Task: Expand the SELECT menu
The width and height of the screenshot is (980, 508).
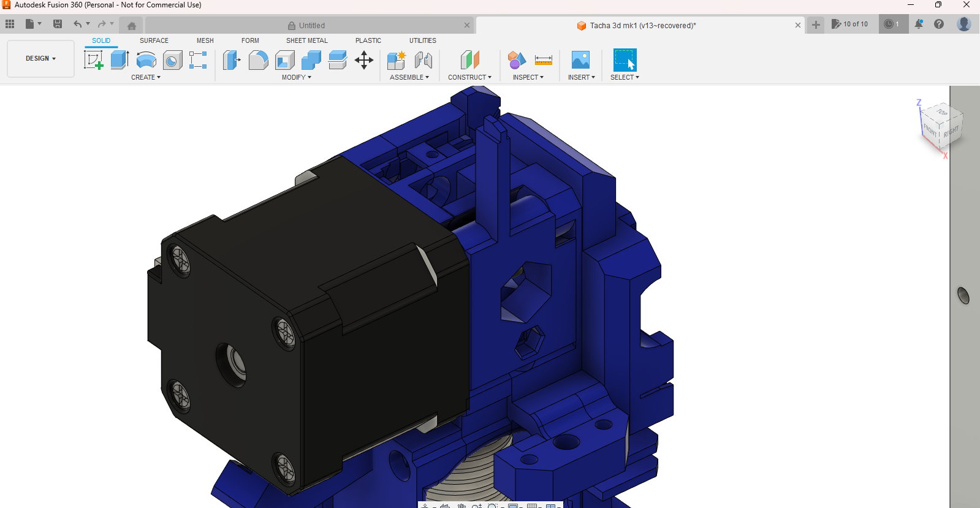Action: point(625,77)
